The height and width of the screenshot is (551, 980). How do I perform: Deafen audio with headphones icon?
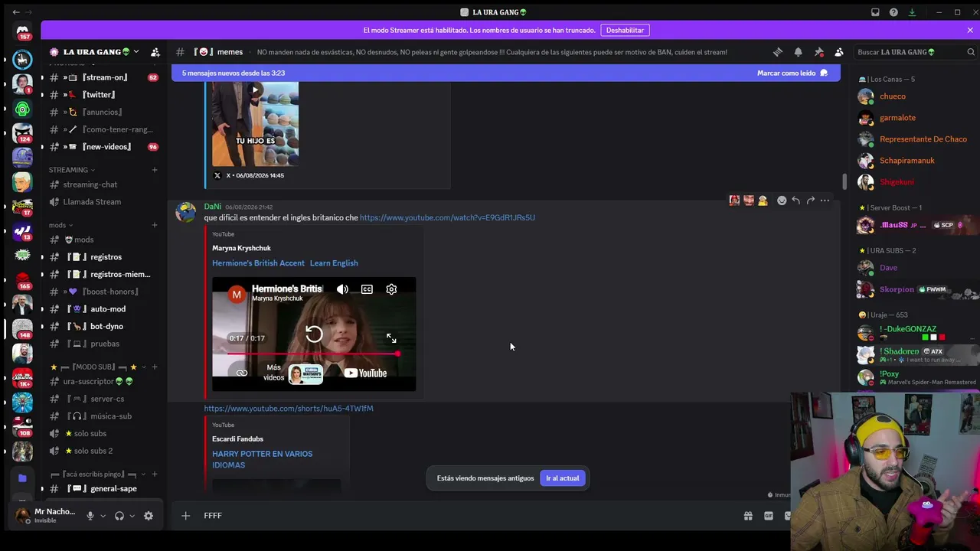click(119, 516)
